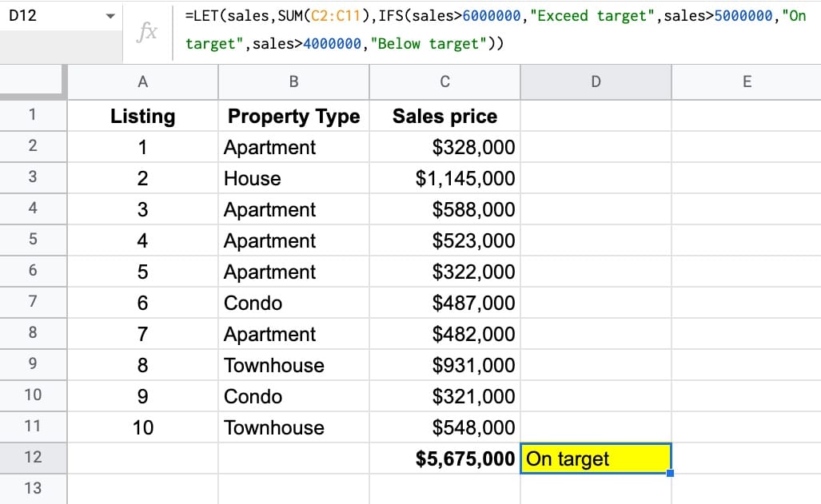Image resolution: width=821 pixels, height=504 pixels.
Task: Click the blue fill handle on cell D12
Action: (670, 472)
